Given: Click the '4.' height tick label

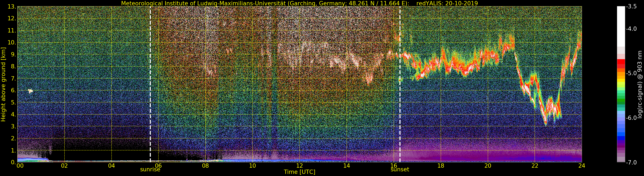Looking at the screenshot, I should [x=13, y=114].
